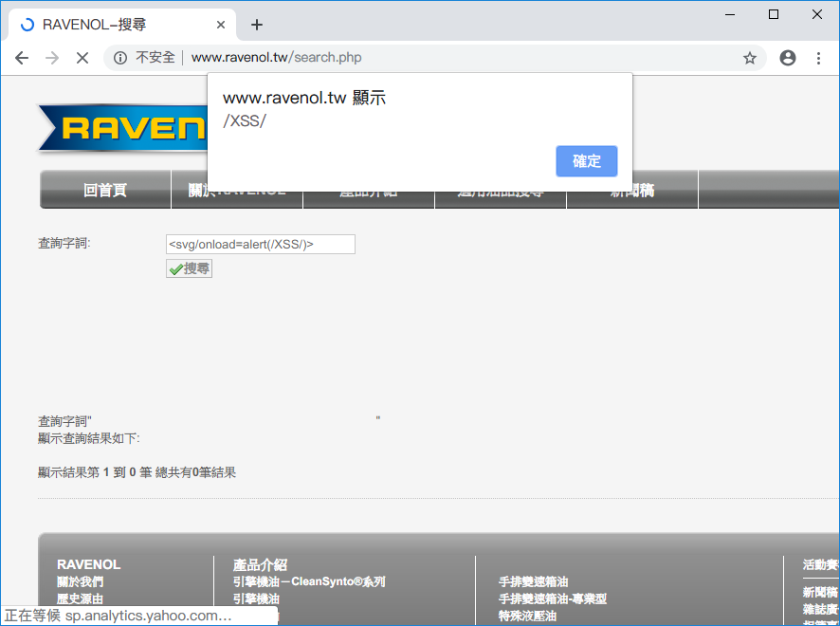
Task: Open site info icon next to 不安全
Action: click(x=120, y=57)
